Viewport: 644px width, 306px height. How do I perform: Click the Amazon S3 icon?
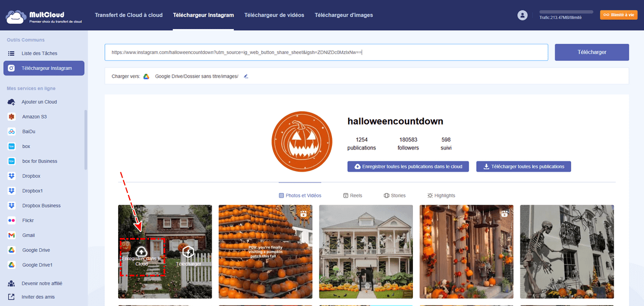(11, 117)
